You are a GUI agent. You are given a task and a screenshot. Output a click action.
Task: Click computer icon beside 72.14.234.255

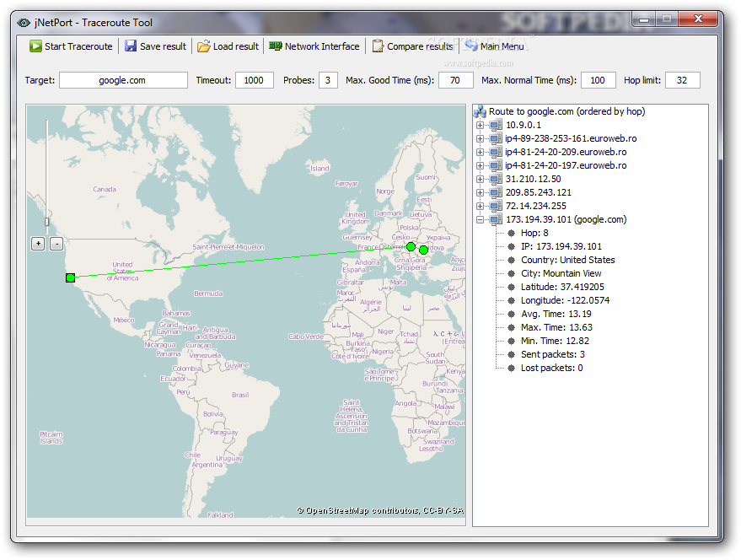point(496,207)
